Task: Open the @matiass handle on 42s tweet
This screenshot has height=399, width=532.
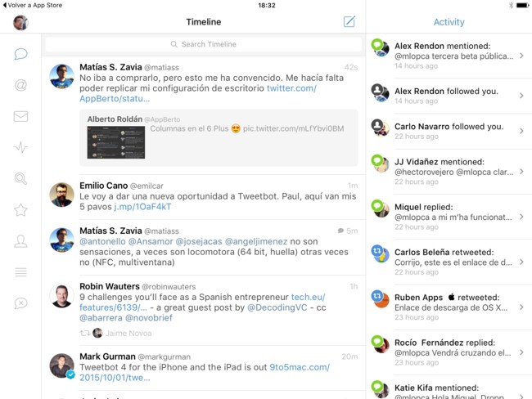Action: click(161, 68)
